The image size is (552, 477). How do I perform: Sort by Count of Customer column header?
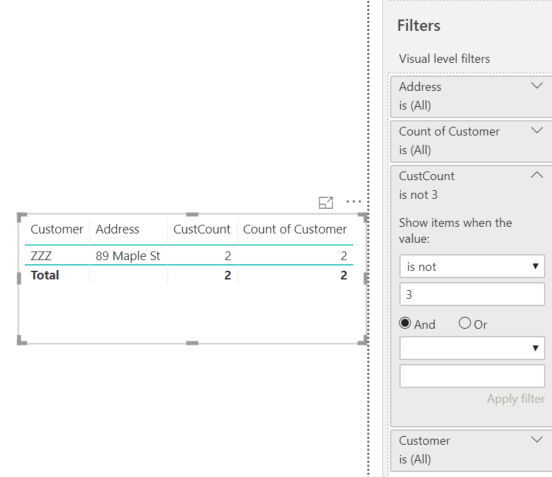click(x=295, y=230)
